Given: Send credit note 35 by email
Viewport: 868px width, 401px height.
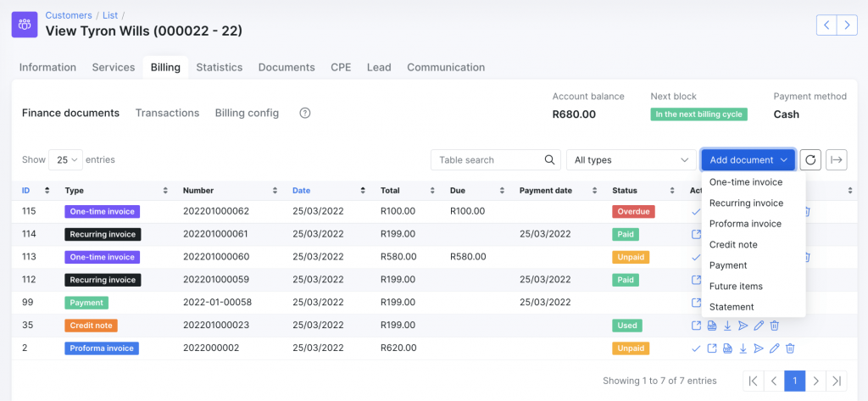Looking at the screenshot, I should tap(743, 325).
